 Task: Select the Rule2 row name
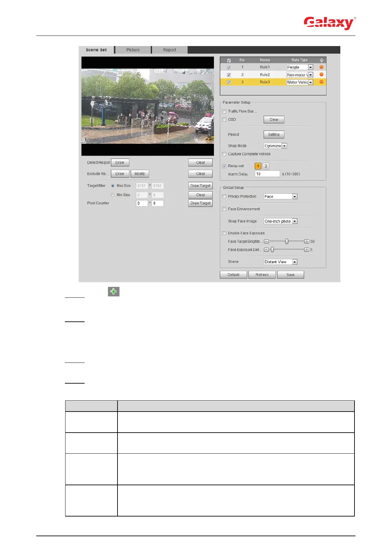coord(265,75)
